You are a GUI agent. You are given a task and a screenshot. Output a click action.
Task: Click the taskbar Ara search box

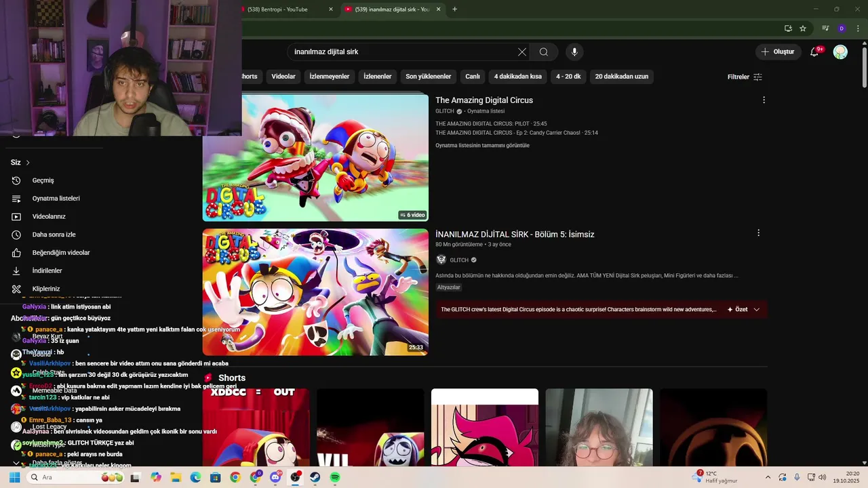76,477
